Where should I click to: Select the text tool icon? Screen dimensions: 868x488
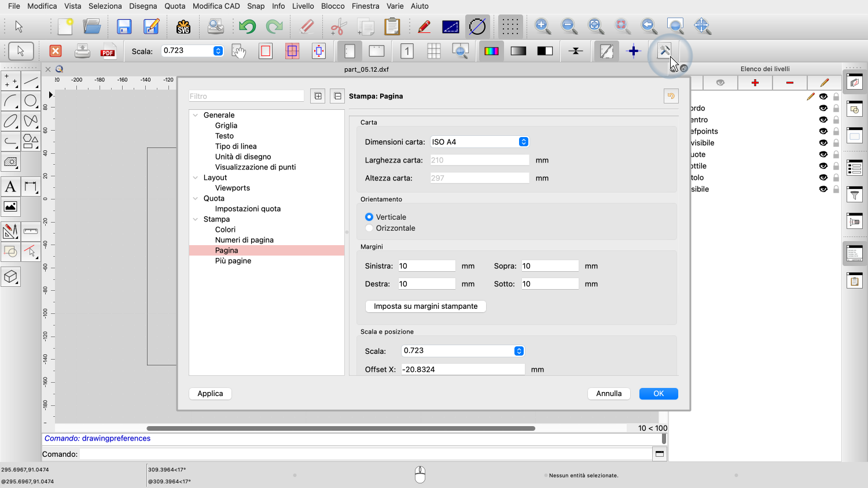[10, 187]
